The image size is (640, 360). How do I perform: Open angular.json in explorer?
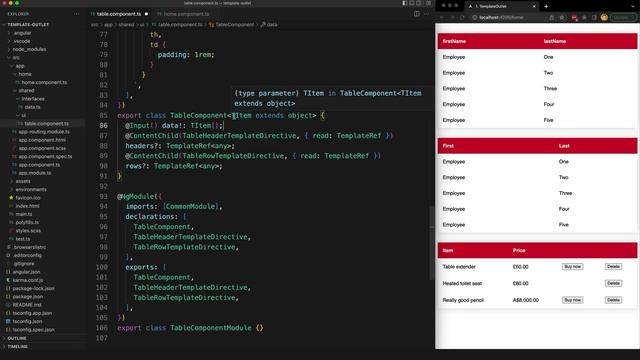[26, 272]
